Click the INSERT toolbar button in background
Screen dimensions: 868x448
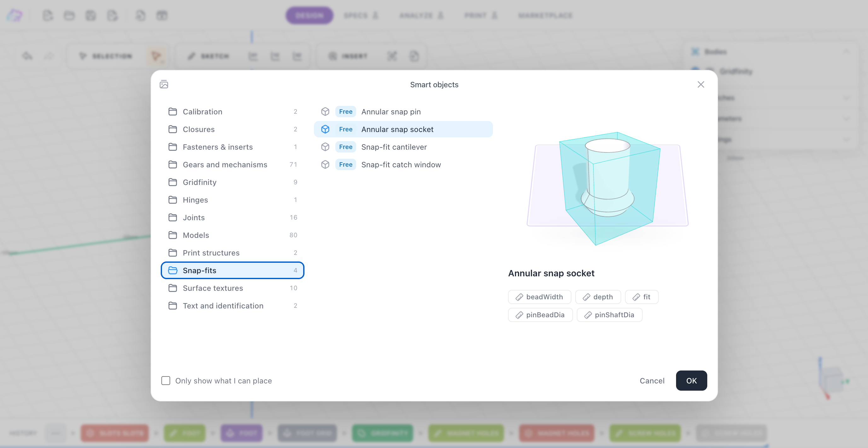coord(348,56)
